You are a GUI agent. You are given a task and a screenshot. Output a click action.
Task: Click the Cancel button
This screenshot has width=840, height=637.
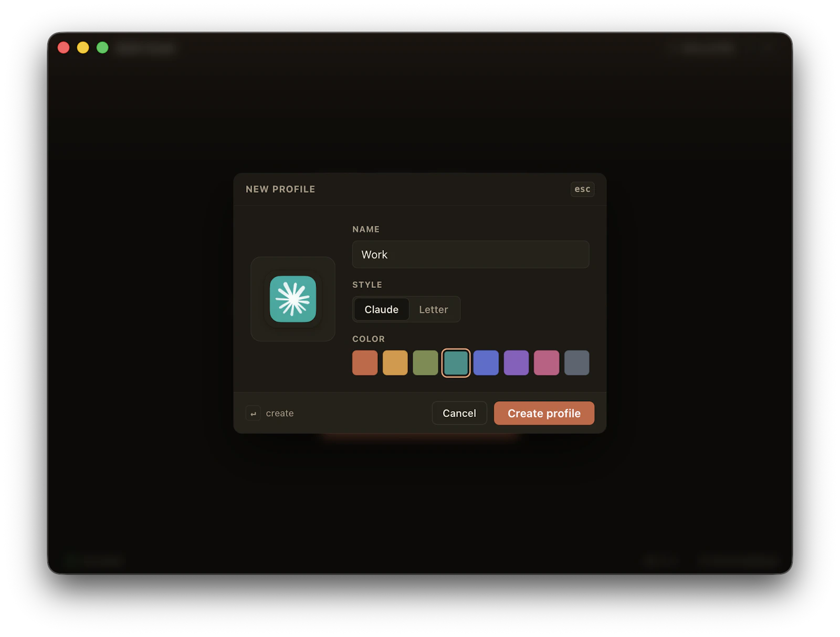(x=459, y=413)
